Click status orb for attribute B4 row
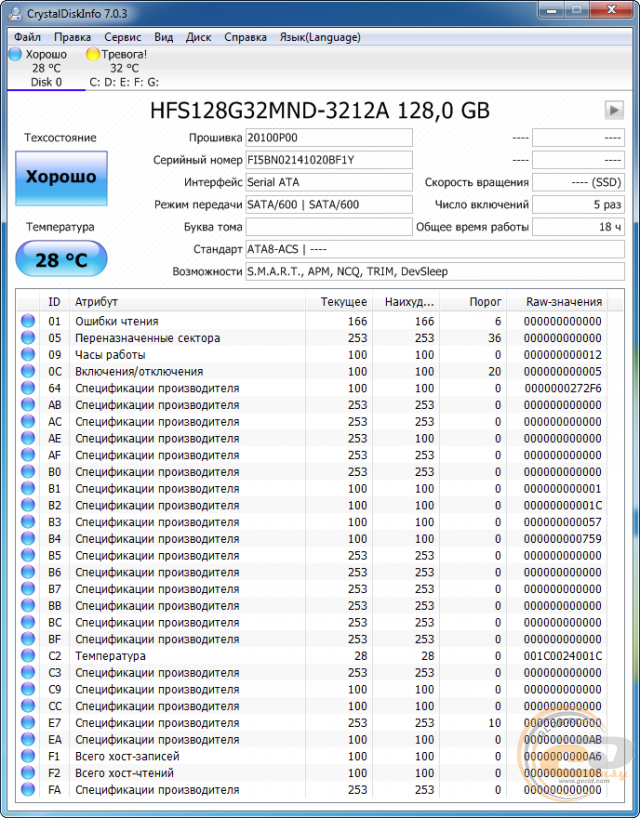 point(28,538)
